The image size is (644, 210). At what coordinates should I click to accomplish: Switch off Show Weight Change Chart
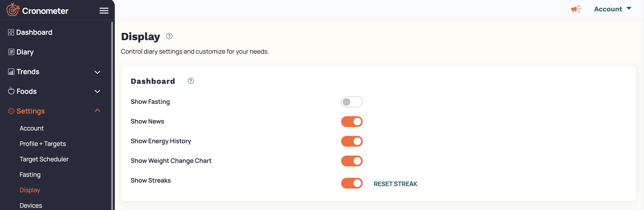[352, 161]
